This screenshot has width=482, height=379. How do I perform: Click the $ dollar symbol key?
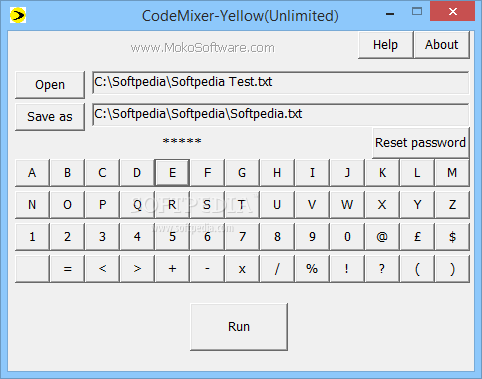(x=452, y=237)
